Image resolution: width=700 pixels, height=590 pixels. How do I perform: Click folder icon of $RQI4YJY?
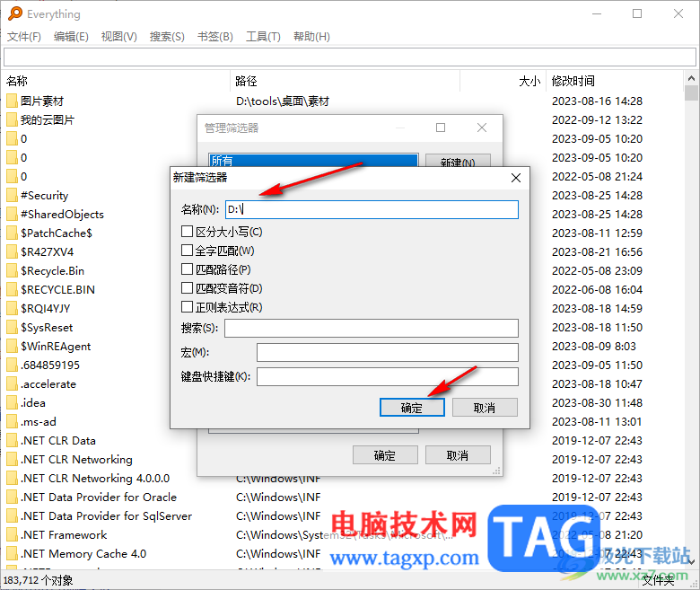point(12,309)
